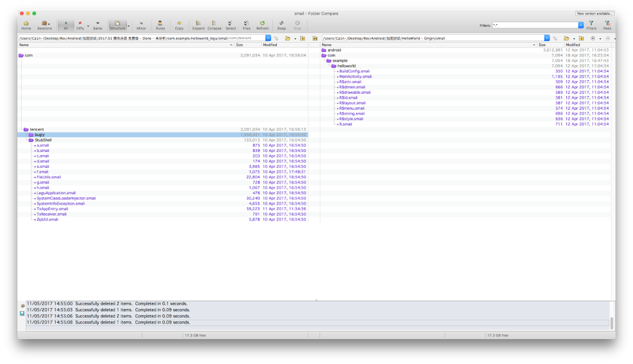Sort left pane by Size column

(x=248, y=45)
